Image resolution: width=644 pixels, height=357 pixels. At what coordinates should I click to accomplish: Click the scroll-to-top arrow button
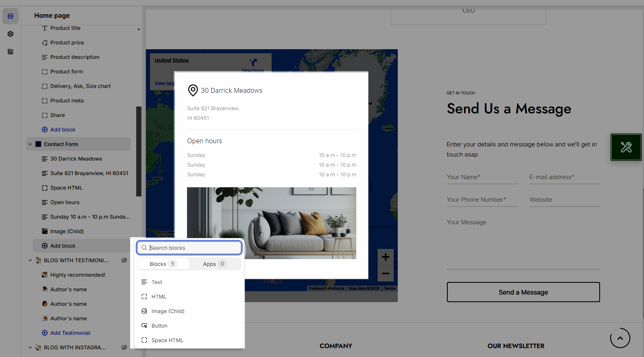(620, 338)
